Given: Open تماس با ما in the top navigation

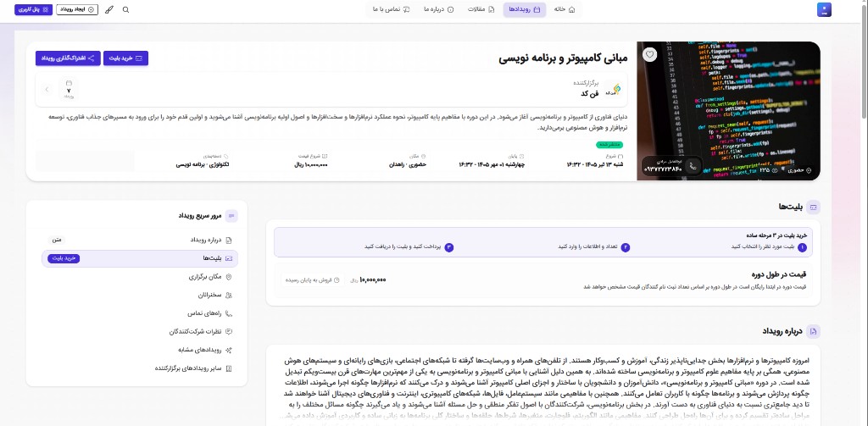Looking at the screenshot, I should pos(391,9).
